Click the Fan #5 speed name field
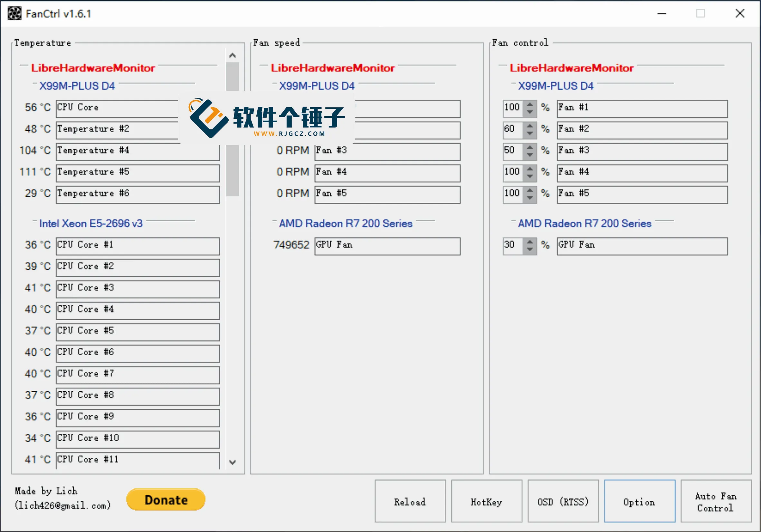This screenshot has height=532, width=761. [x=387, y=195]
